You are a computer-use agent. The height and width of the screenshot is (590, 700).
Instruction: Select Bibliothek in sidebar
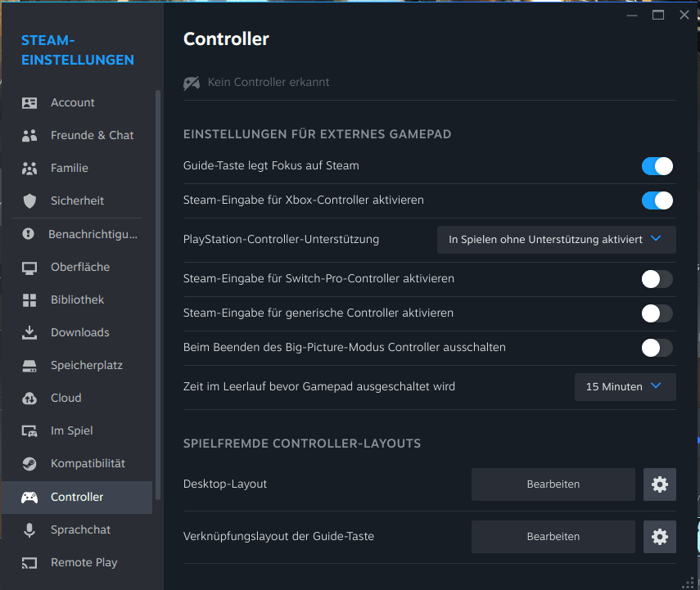(77, 300)
